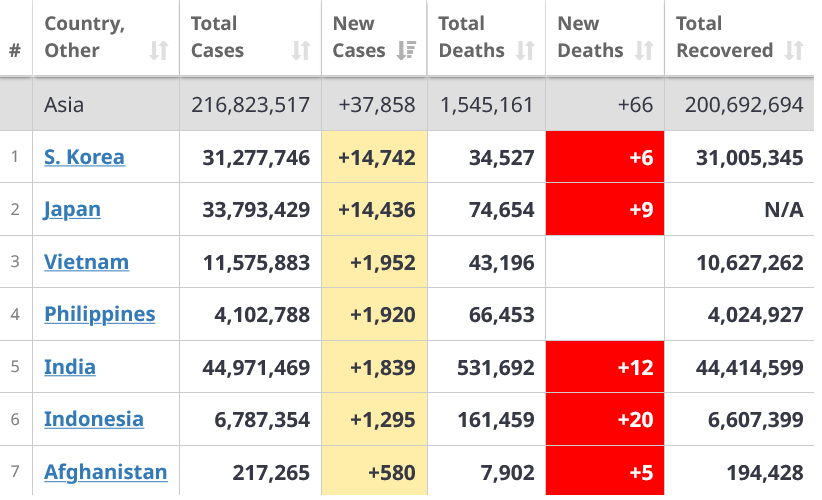Open the Philippines link
The height and width of the screenshot is (500, 822).
[x=99, y=314]
